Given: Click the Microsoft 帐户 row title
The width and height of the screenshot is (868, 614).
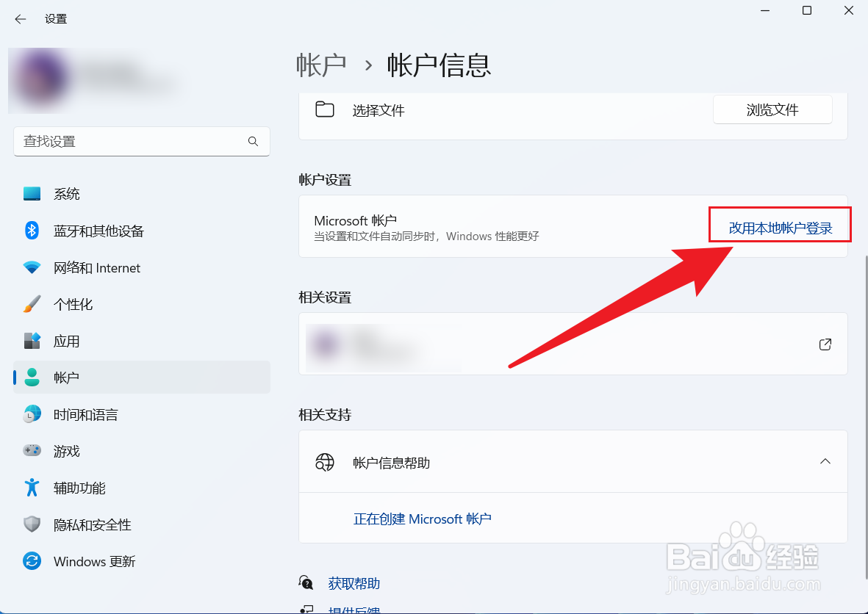Looking at the screenshot, I should tap(356, 221).
